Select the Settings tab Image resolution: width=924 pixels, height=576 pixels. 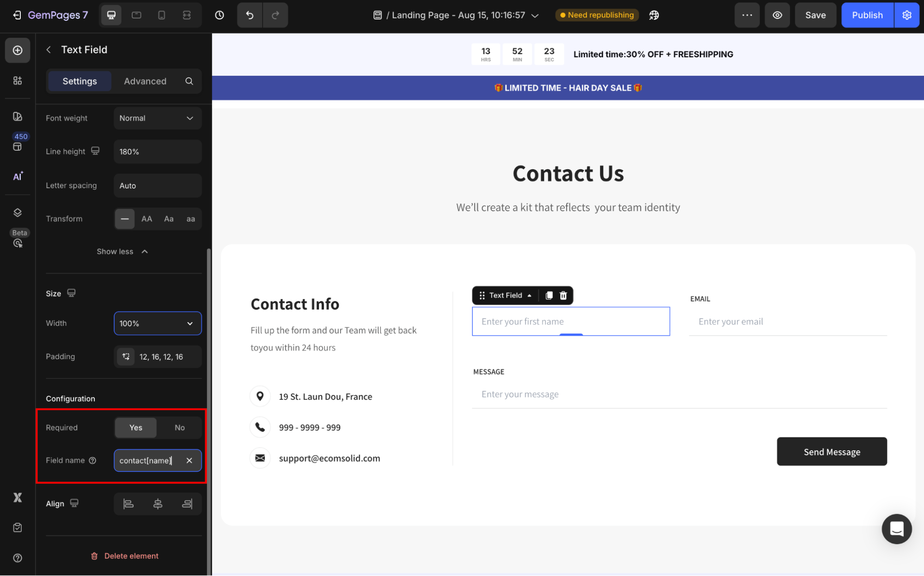80,81
